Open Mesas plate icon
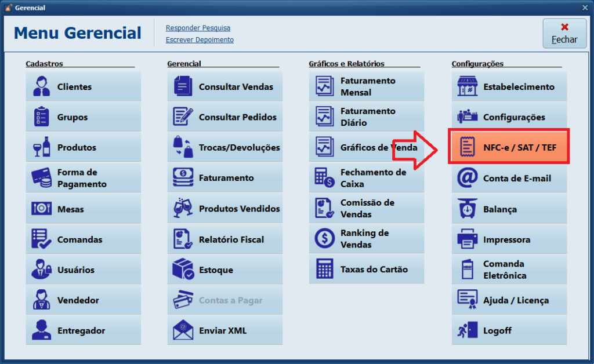 [x=41, y=209]
